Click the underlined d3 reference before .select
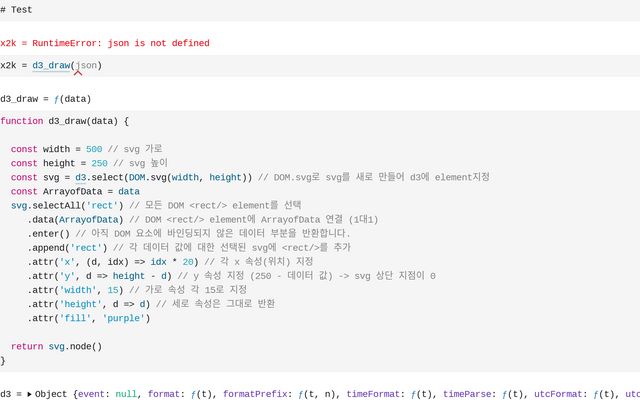The height and width of the screenshot is (400, 640). (x=81, y=177)
